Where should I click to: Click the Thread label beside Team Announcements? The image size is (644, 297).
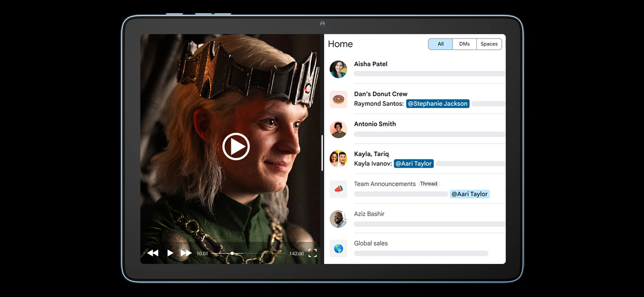pos(429,184)
